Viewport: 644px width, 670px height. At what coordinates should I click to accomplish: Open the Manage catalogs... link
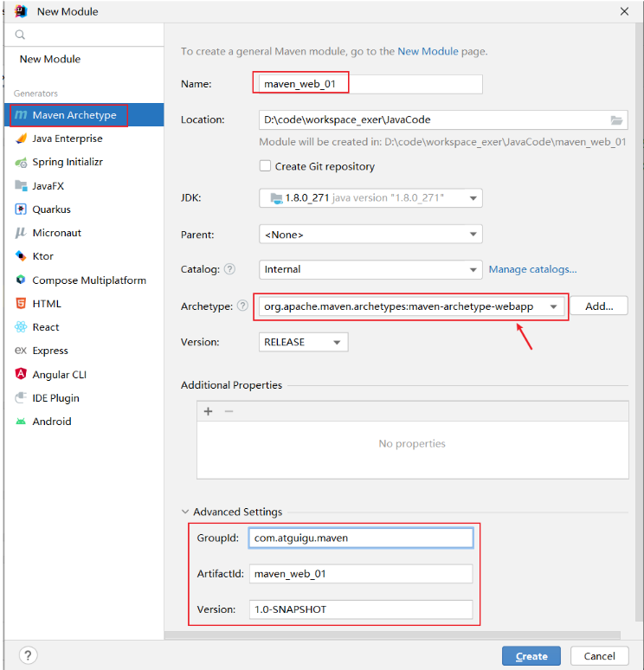(532, 269)
